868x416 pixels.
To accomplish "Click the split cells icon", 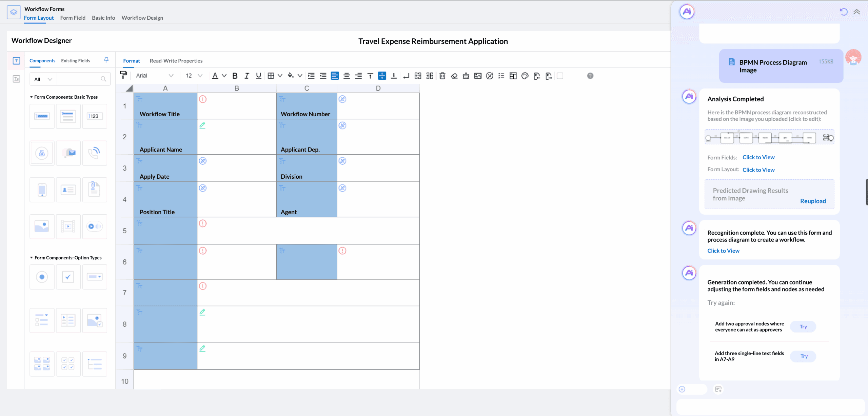I will (430, 76).
